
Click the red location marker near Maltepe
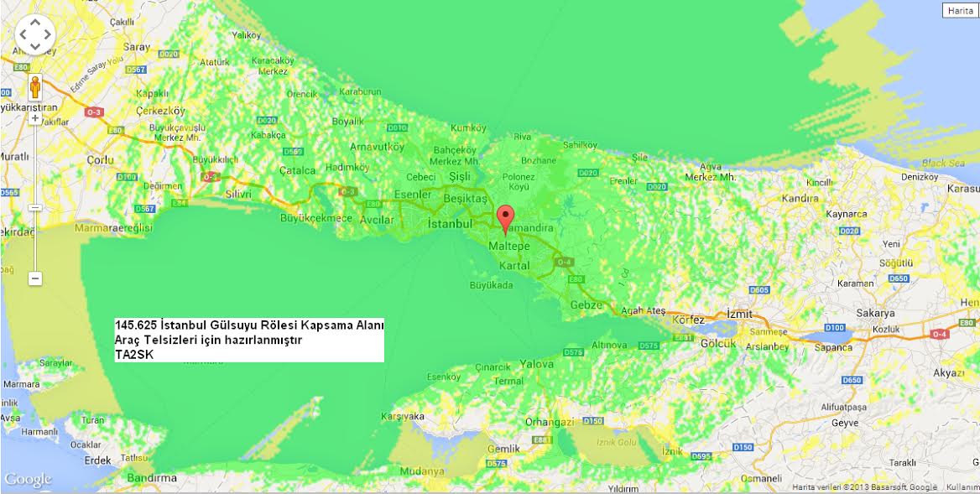click(x=506, y=219)
